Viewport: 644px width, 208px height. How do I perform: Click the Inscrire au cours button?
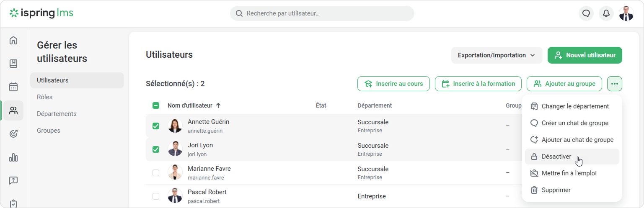393,84
